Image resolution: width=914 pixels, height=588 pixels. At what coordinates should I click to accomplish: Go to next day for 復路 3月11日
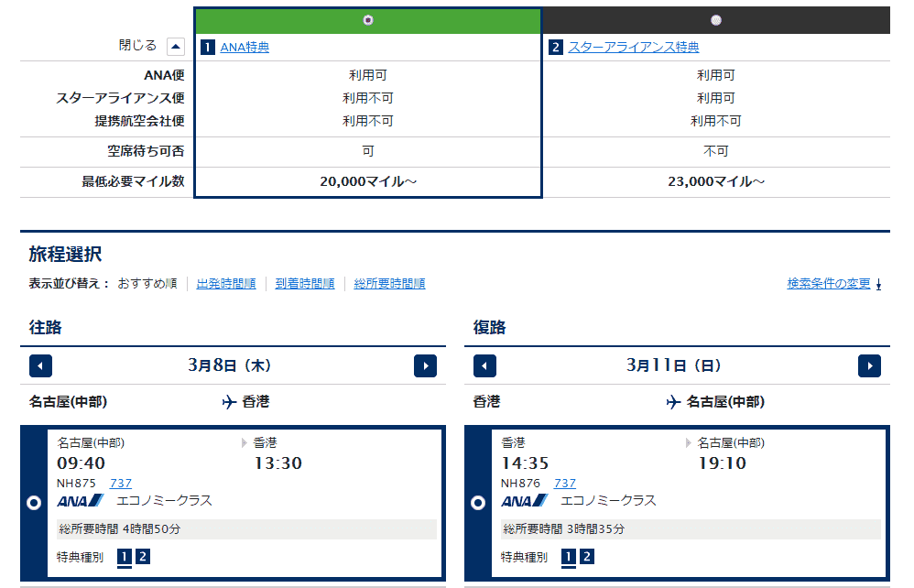tap(870, 366)
